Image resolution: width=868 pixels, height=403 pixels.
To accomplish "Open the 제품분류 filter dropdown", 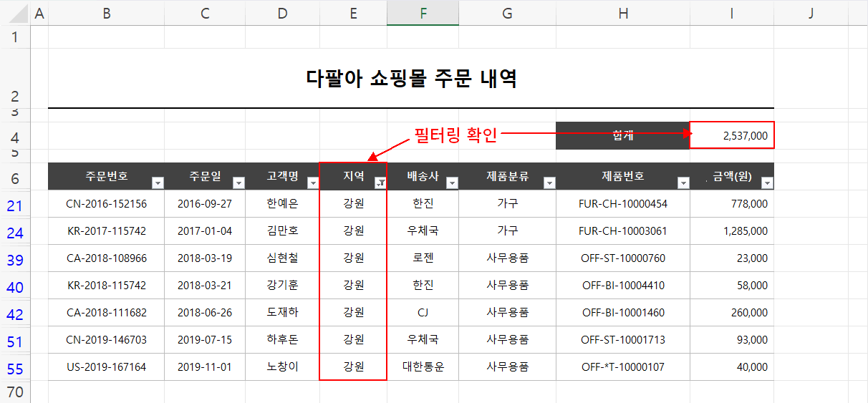I will [x=549, y=183].
